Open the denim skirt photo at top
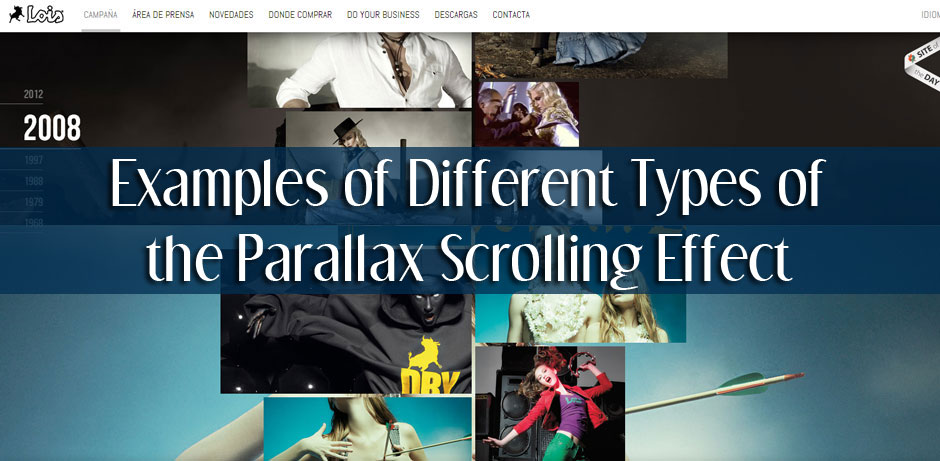The image size is (940, 461). pos(601,55)
